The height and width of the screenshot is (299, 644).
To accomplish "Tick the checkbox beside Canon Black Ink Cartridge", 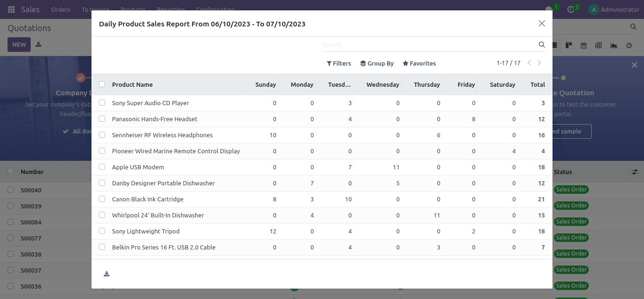I will pos(102,199).
